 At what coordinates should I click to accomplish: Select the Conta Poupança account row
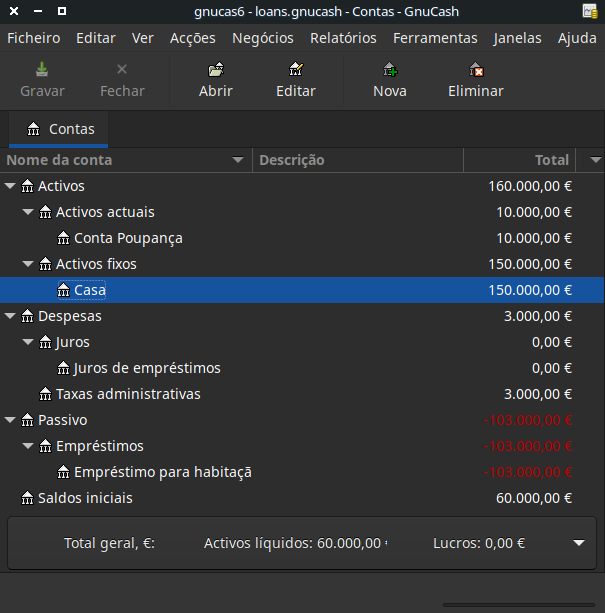[302, 238]
